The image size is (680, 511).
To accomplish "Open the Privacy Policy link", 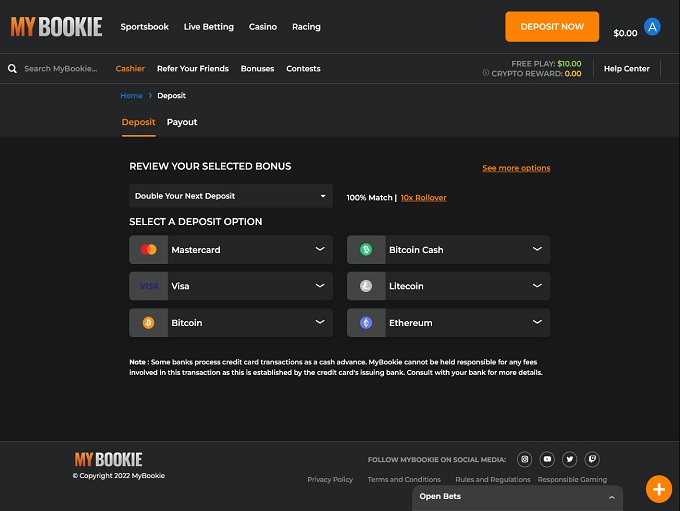I will coord(330,479).
